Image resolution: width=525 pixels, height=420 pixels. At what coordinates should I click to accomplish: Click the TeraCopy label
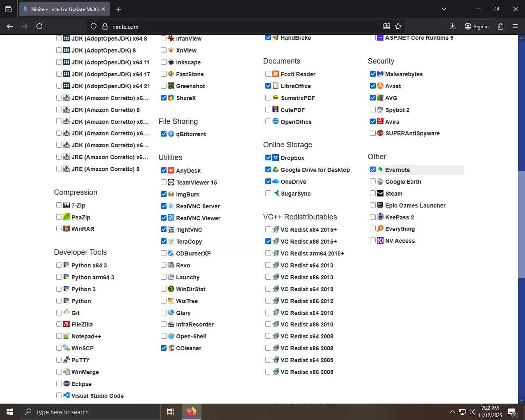189,242
